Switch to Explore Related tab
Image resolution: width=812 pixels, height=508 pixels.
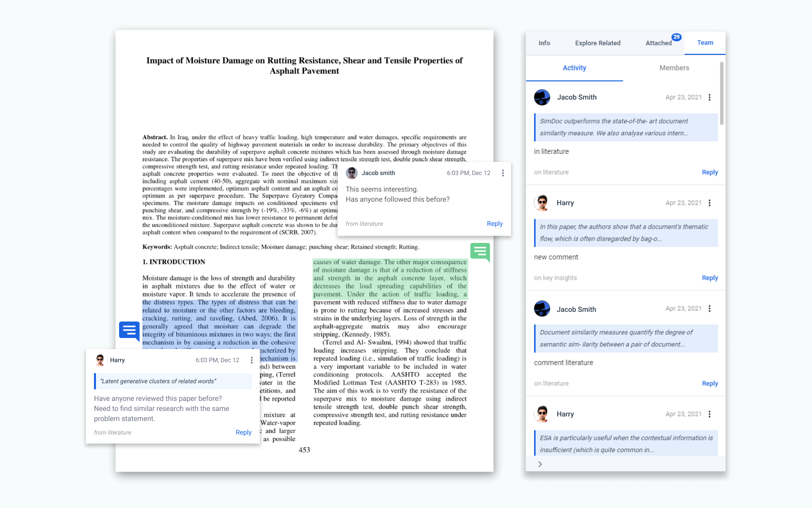point(597,43)
